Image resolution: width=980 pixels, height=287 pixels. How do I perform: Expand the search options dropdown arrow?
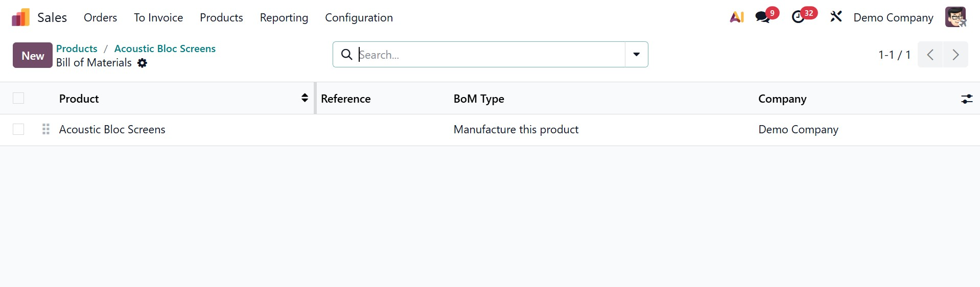coord(636,55)
